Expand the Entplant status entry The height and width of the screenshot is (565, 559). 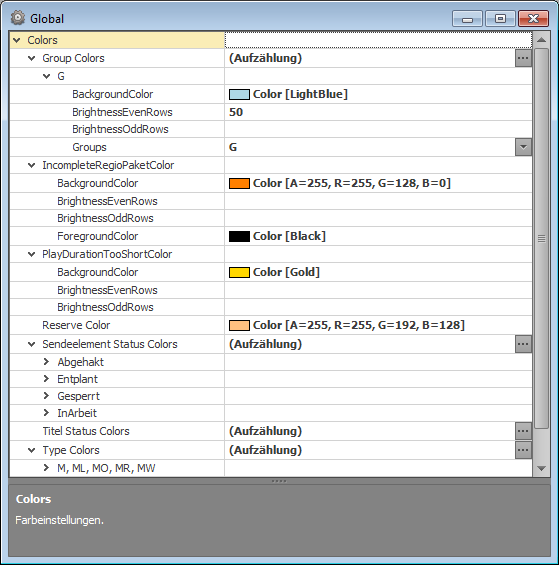pyautogui.click(x=46, y=378)
